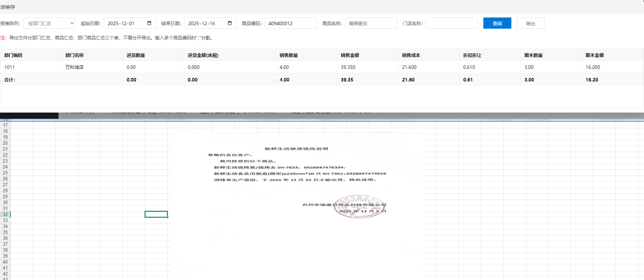
Task: Click the 导出 export button
Action: 530,23
